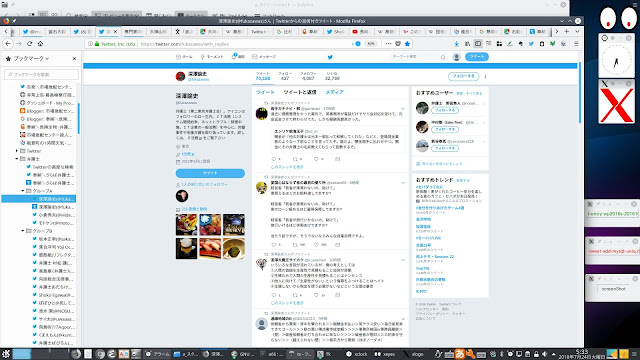This screenshot has height=360, width=640.
Task: Click the green padlock site identity icon
Action: 97,44
